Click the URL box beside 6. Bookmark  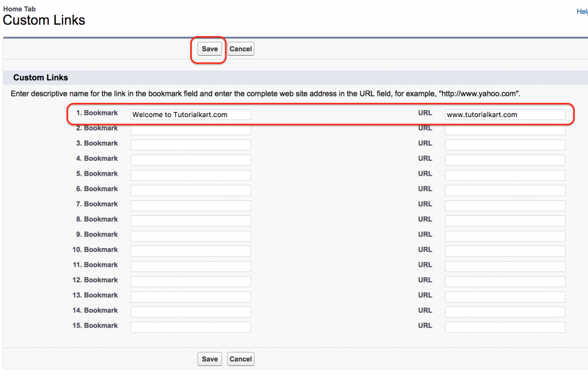(505, 190)
